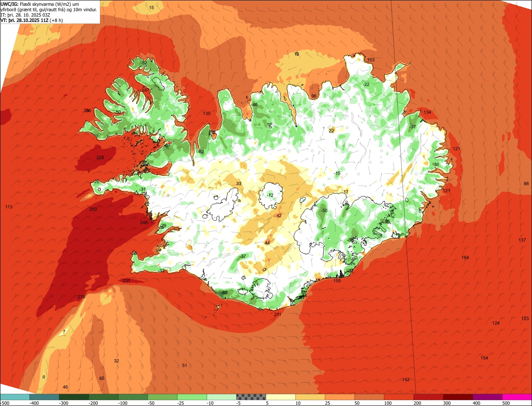Click the value 51 in the southern sea

tap(185, 365)
